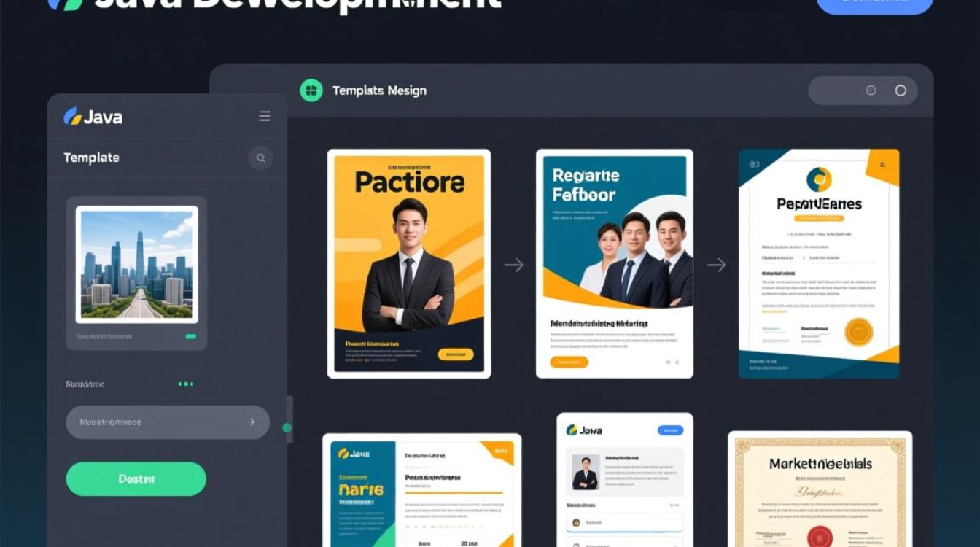Click the arrow before the certificate template
The height and width of the screenshot is (547, 980).
pyautogui.click(x=716, y=265)
